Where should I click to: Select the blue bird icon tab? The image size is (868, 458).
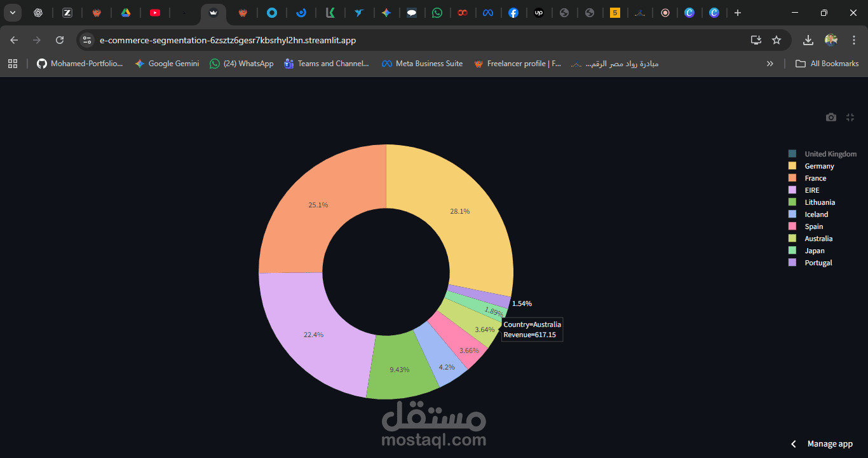point(360,13)
